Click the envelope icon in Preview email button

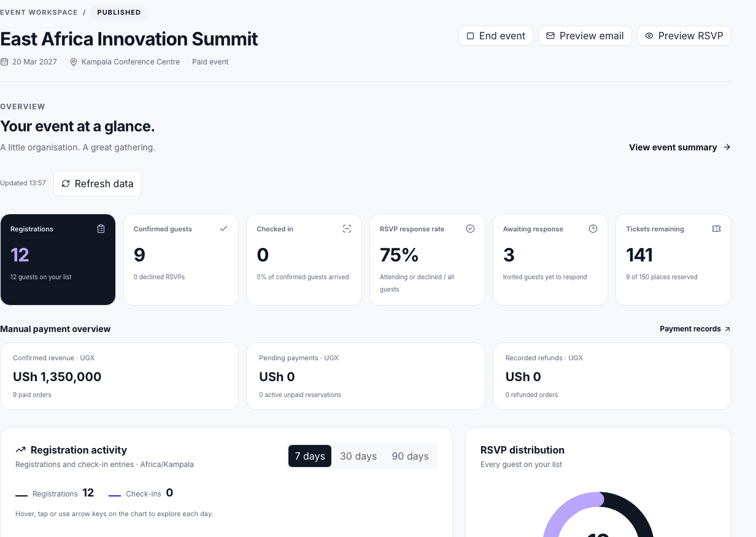coord(550,36)
